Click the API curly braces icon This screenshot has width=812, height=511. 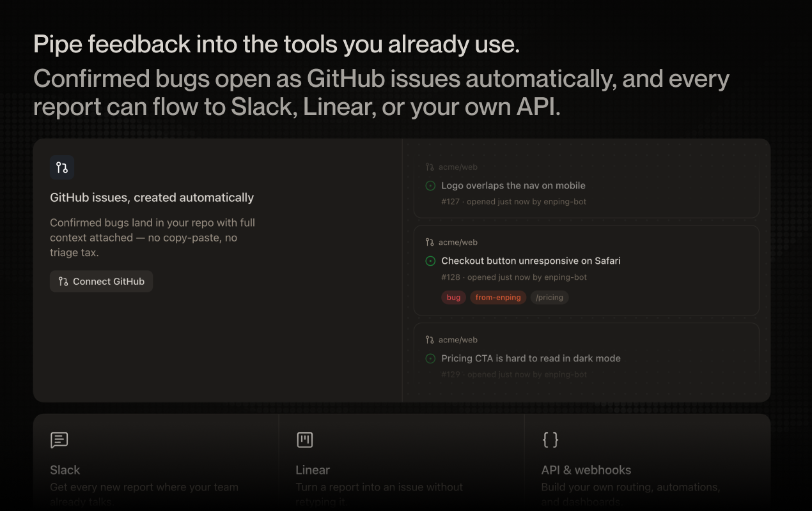[x=550, y=439]
